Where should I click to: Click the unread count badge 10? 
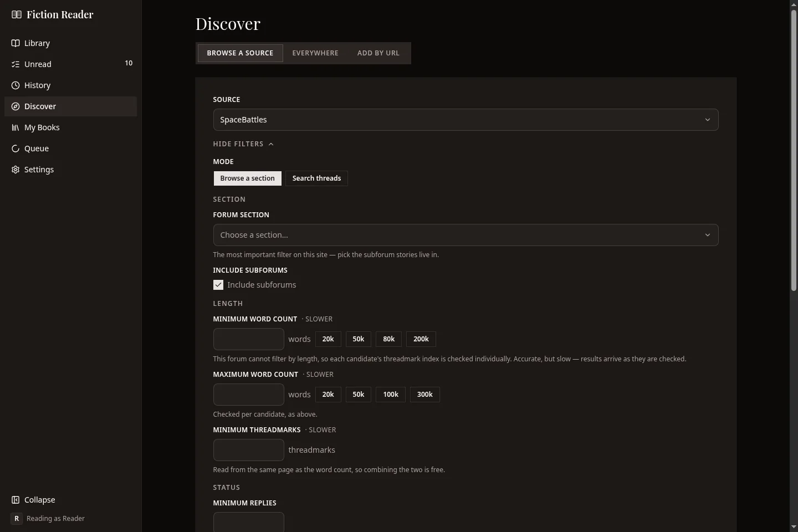pos(129,63)
